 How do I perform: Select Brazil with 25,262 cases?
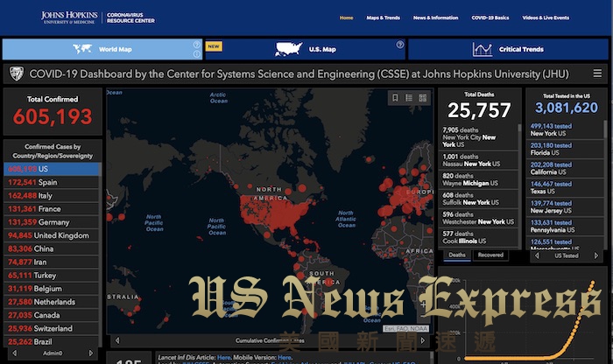pyautogui.click(x=51, y=342)
